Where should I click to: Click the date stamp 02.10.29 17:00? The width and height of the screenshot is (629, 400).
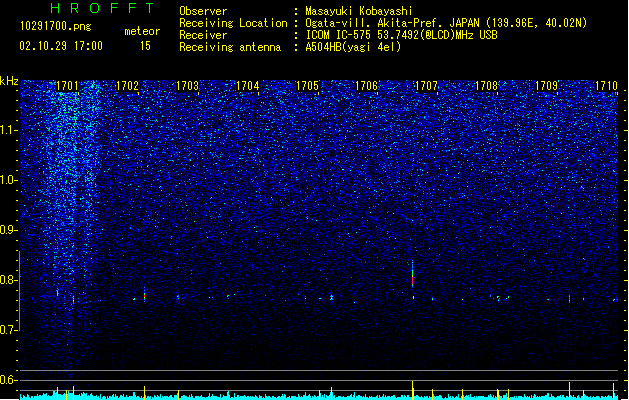tap(61, 46)
